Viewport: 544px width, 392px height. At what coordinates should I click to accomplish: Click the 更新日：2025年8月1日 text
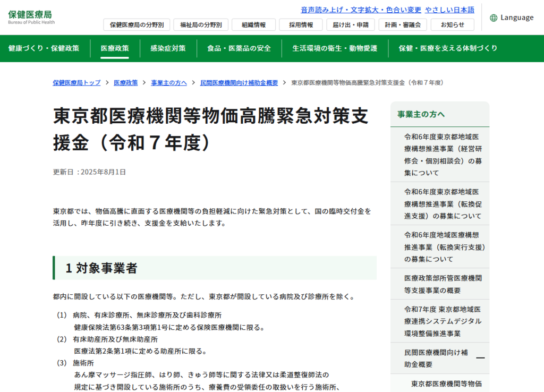pos(89,172)
